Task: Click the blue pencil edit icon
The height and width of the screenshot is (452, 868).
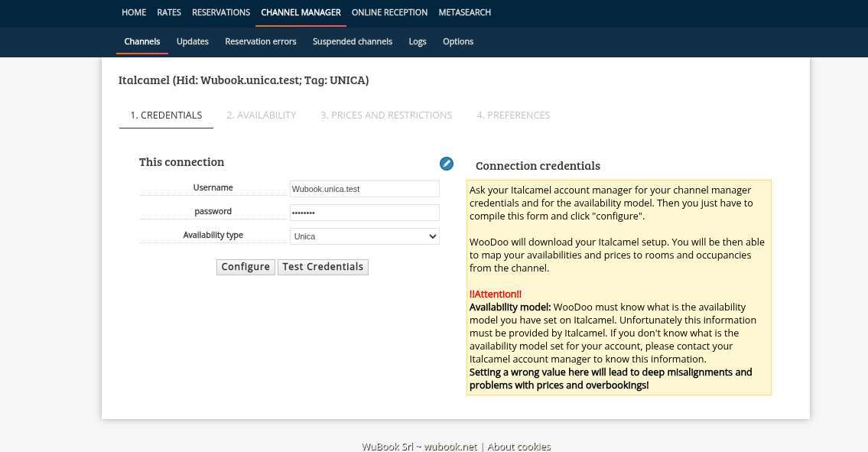Action: click(x=447, y=164)
